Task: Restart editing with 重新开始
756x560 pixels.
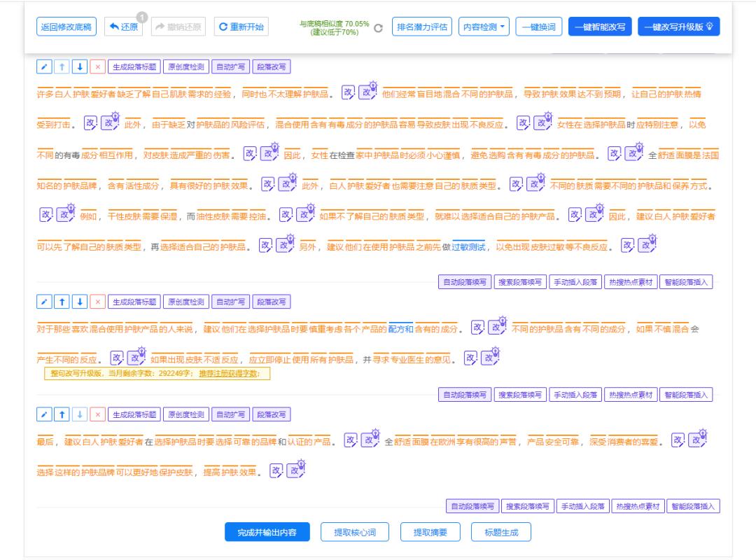Action: click(241, 27)
